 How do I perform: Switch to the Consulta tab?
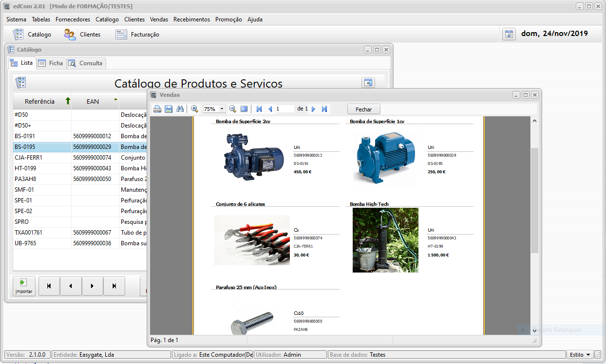tap(86, 63)
